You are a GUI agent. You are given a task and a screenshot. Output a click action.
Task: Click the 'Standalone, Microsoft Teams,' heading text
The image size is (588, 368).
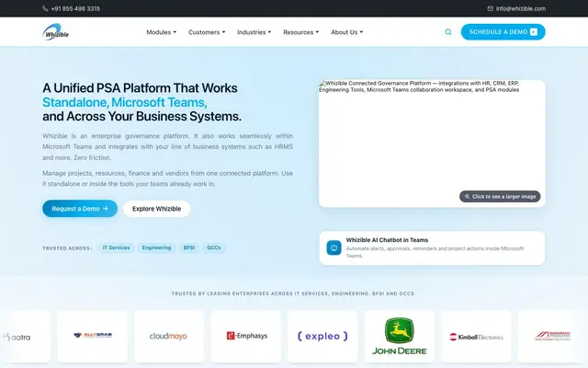[x=125, y=102]
